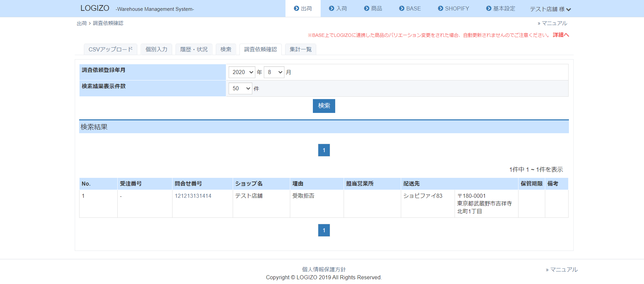Click the arrow icon beside 基本設定

click(x=488, y=8)
